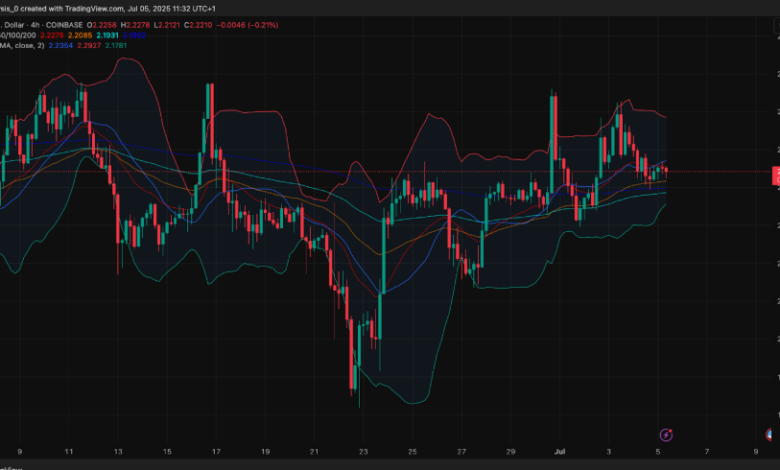Click the '29' date label on time axis
Screen dimensions: 780x470
(511, 452)
